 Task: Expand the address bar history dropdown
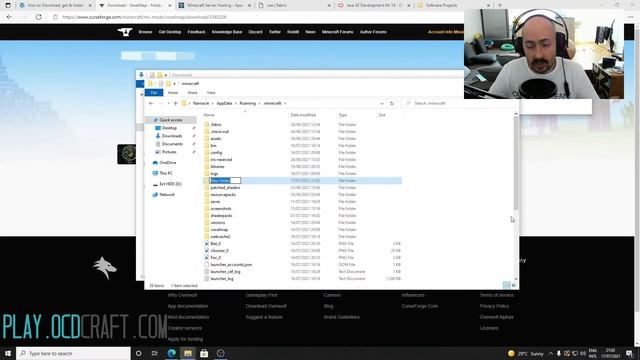point(382,103)
